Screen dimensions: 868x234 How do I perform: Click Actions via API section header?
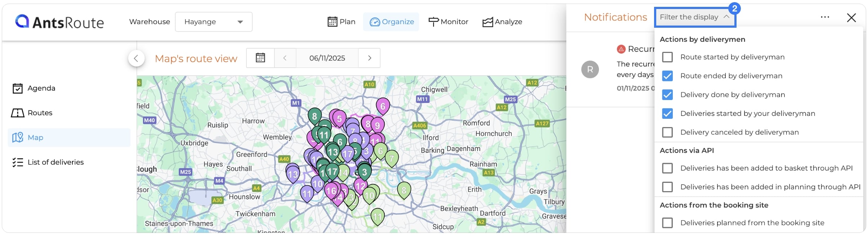[687, 150]
